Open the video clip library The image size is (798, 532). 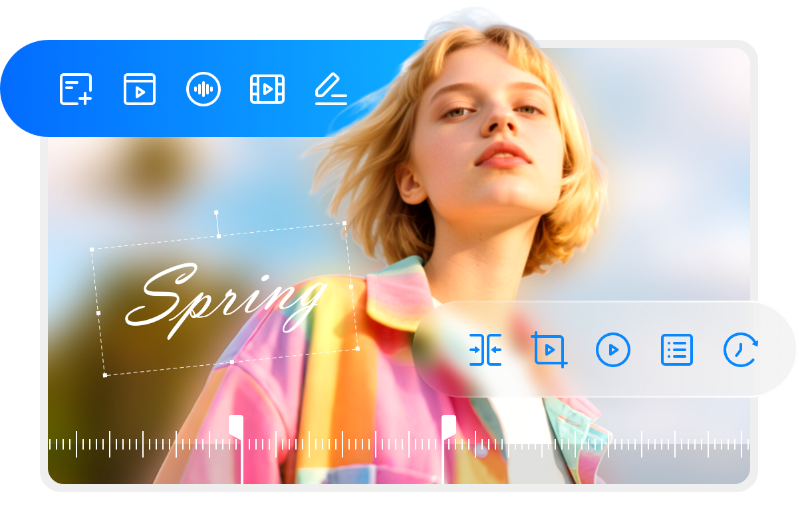coord(267,90)
